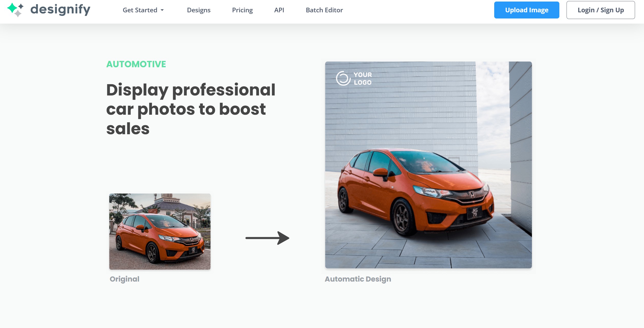The height and width of the screenshot is (328, 644).
Task: Click the Automatic Design caption
Action: coord(358,279)
